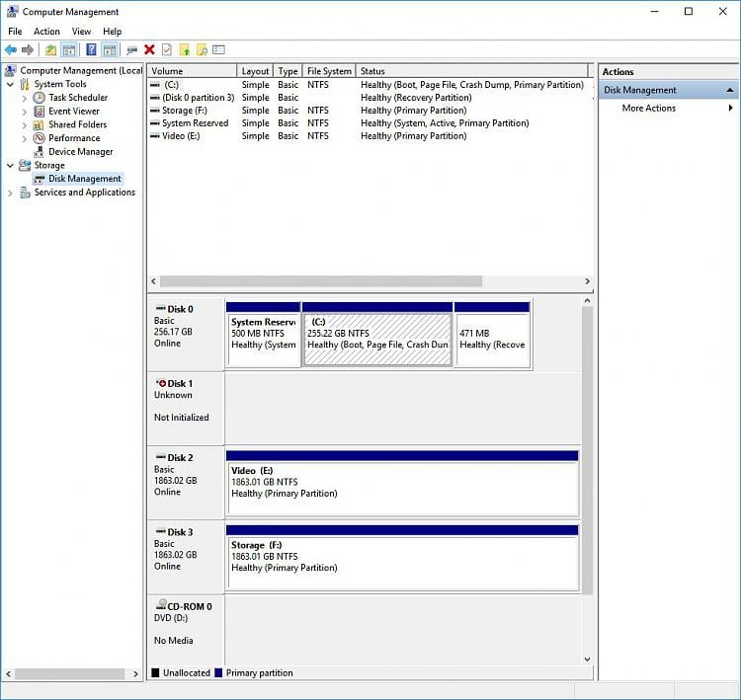The width and height of the screenshot is (741, 700).
Task: Click the Disk 1 not-initialized red icon
Action: pos(161,383)
